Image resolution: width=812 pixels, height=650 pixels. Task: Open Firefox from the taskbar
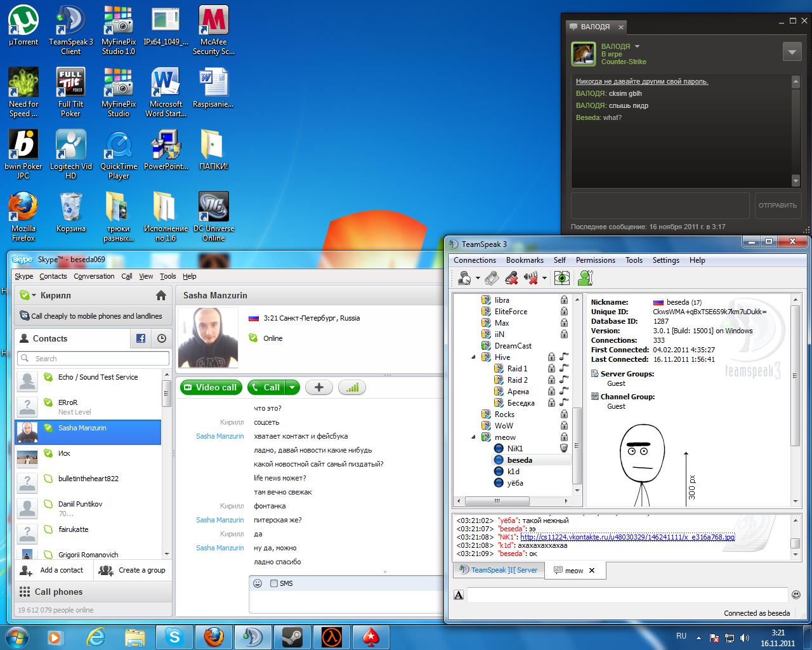click(214, 637)
